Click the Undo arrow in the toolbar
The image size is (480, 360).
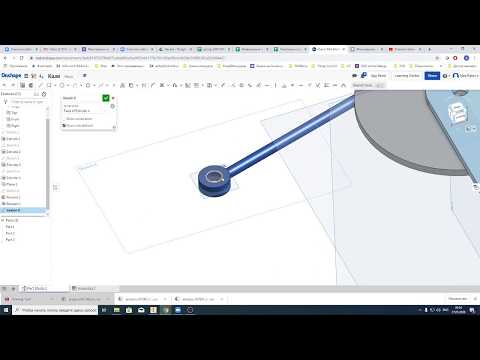pos(5,85)
